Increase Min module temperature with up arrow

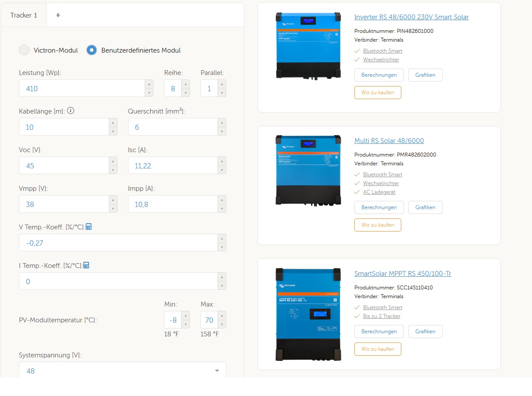(186, 315)
